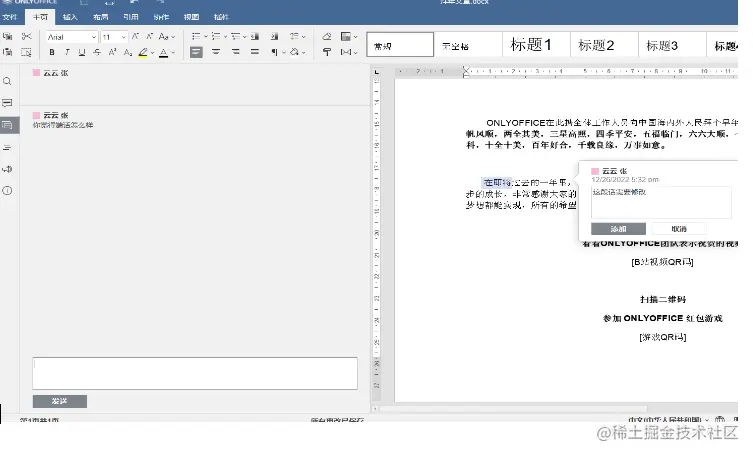Viewport: 753px width, 456px height.
Task: Toggle Bold formatting
Action: (52, 52)
